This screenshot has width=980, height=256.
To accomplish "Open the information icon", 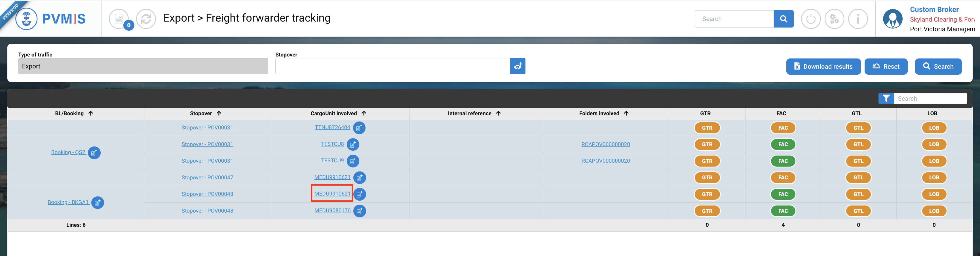I will point(858,19).
